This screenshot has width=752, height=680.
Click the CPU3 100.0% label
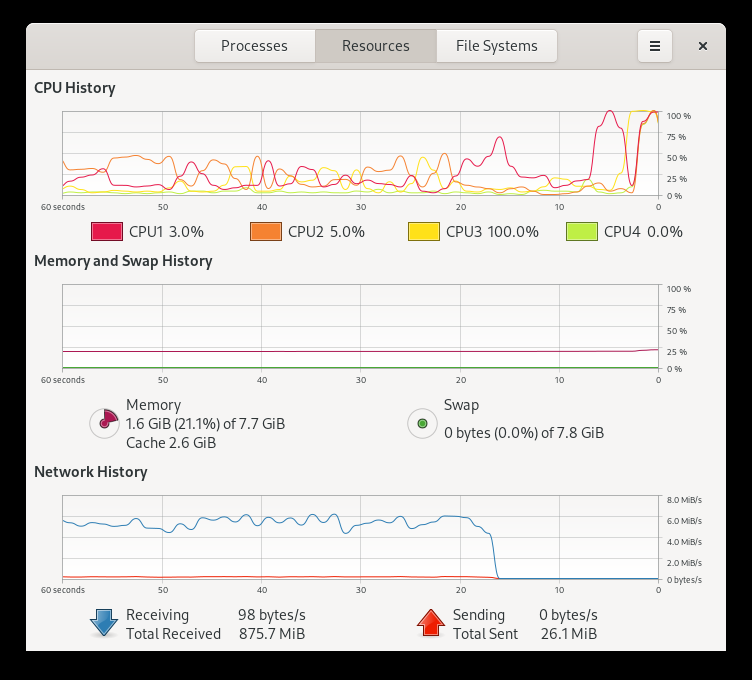click(x=492, y=232)
